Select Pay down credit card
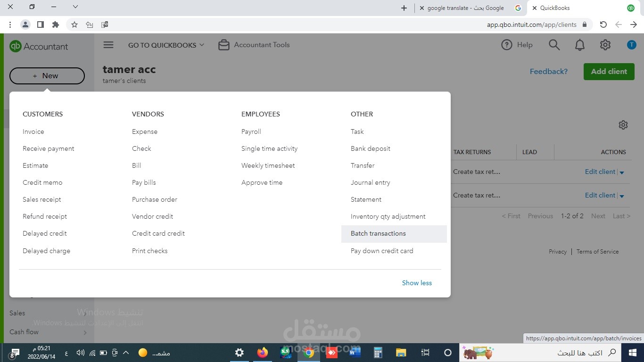Image resolution: width=644 pixels, height=362 pixels. click(382, 251)
